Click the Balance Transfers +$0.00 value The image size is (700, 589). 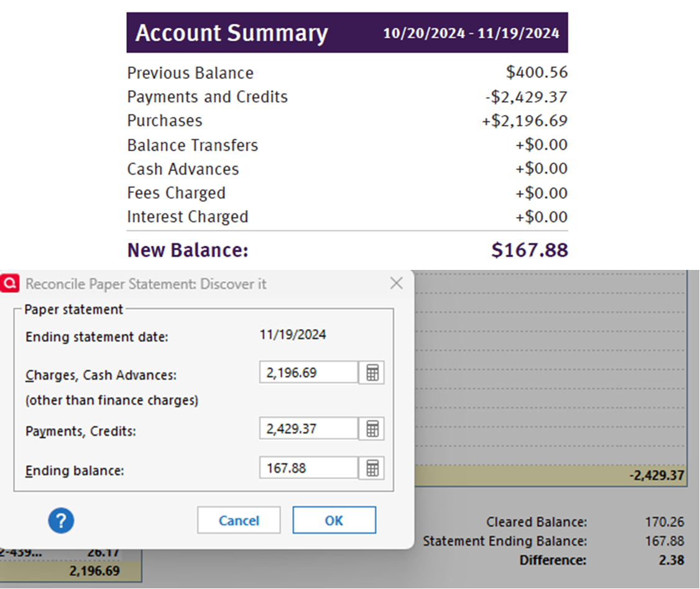541,145
